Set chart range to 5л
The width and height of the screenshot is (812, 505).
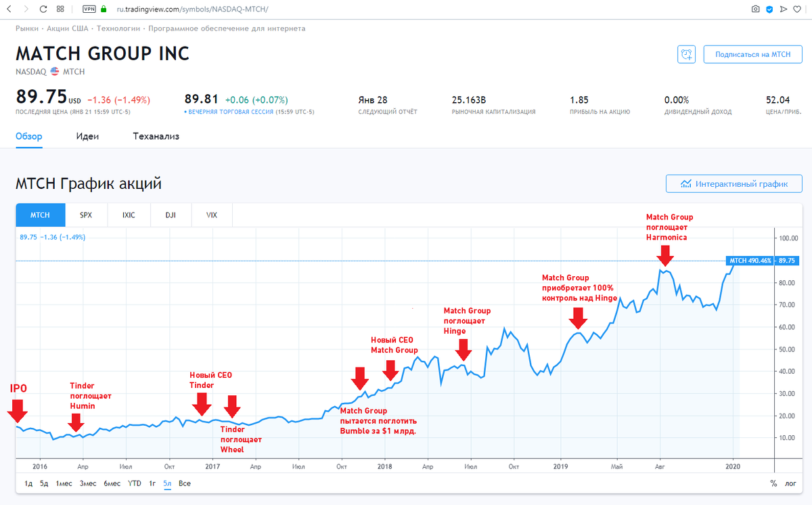167,483
